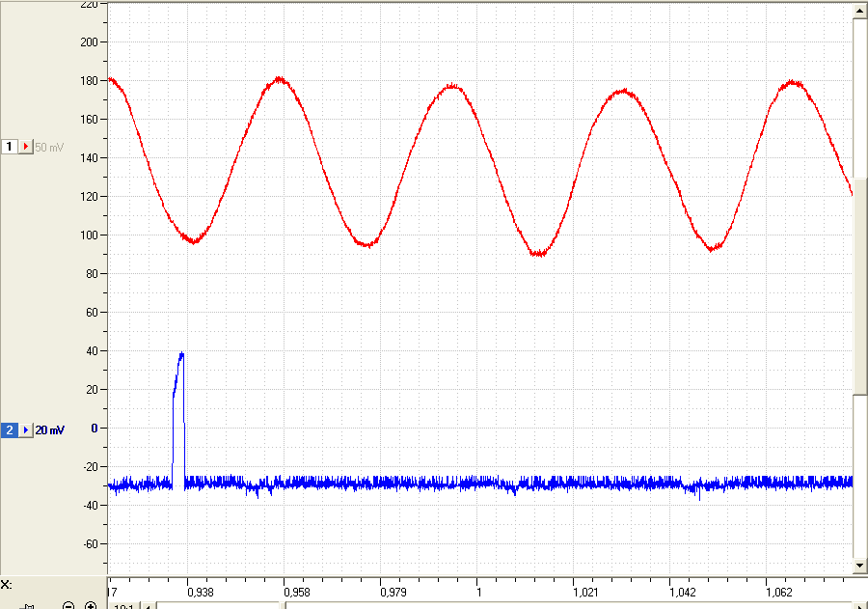Screen dimensions: 868x609
Task: Select channel 2 blue number box
Action: 9,430
